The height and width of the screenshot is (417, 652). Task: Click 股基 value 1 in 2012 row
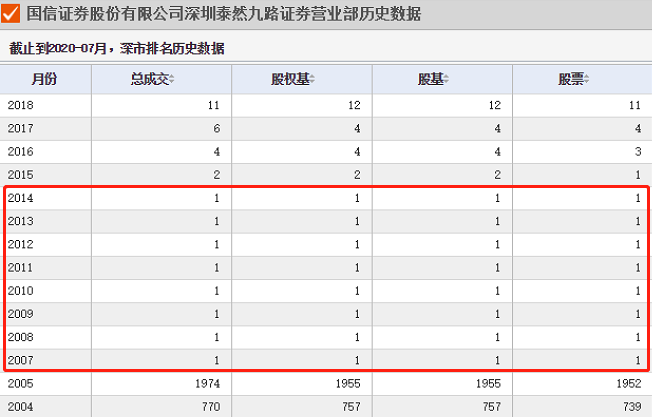coord(497,244)
